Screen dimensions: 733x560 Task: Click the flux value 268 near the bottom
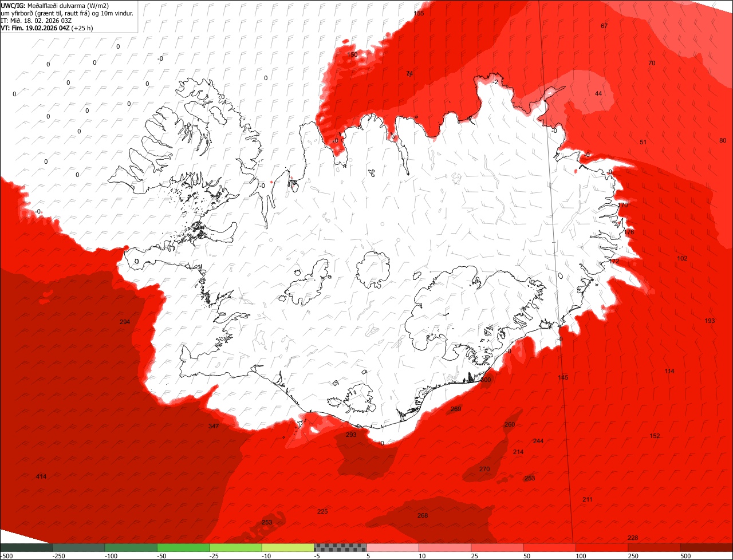click(x=423, y=515)
